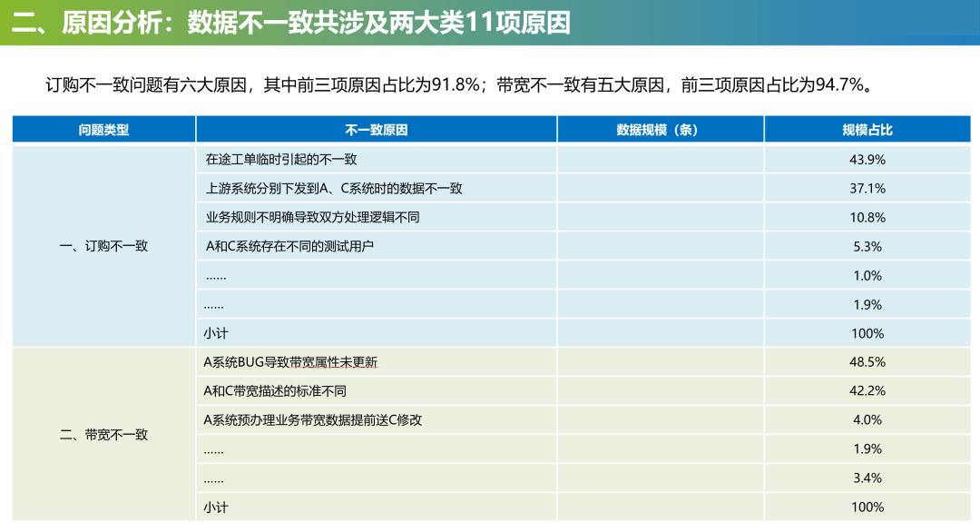Click the 37.1% value
The width and height of the screenshot is (980, 532).
[867, 188]
